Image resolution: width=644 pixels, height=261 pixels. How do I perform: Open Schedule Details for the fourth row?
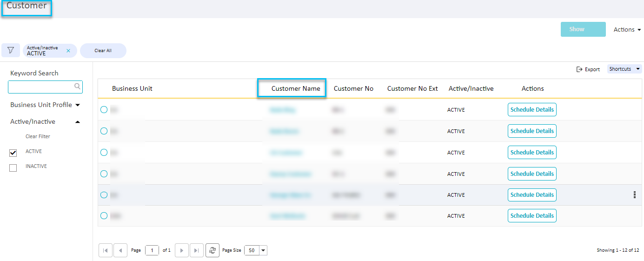(x=532, y=174)
